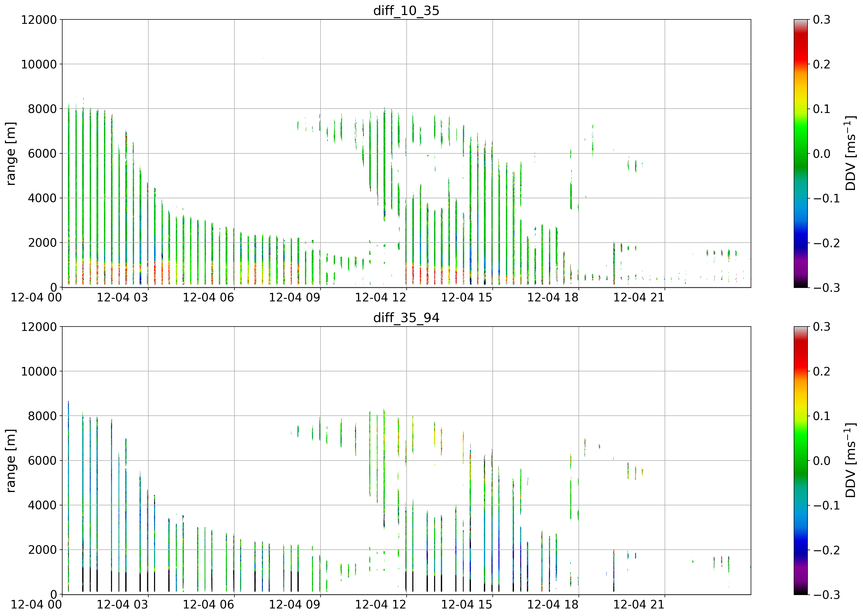Viewport: 863px width, 616px height.
Task: Click the −0.1 tick on diff_35_94 colorbar
Action: [x=826, y=505]
